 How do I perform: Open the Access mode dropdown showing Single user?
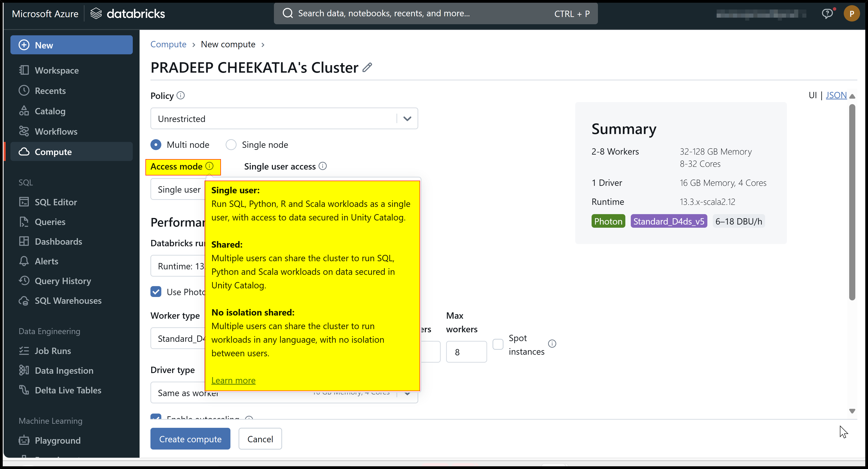(178, 189)
